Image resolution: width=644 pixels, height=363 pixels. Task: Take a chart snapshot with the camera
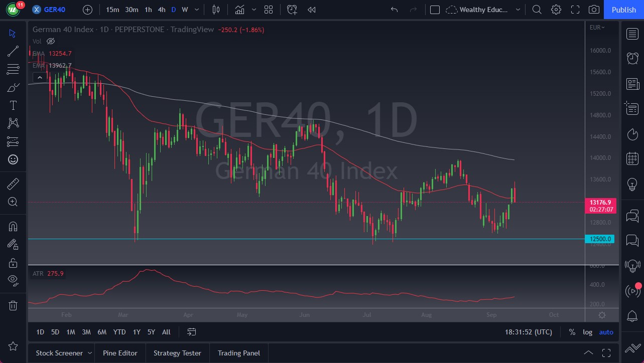pos(593,10)
